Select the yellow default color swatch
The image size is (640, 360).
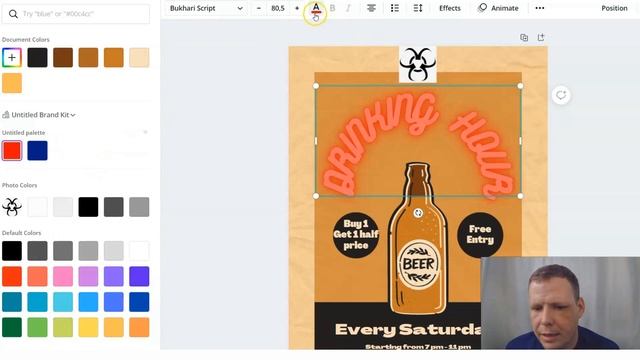click(88, 327)
